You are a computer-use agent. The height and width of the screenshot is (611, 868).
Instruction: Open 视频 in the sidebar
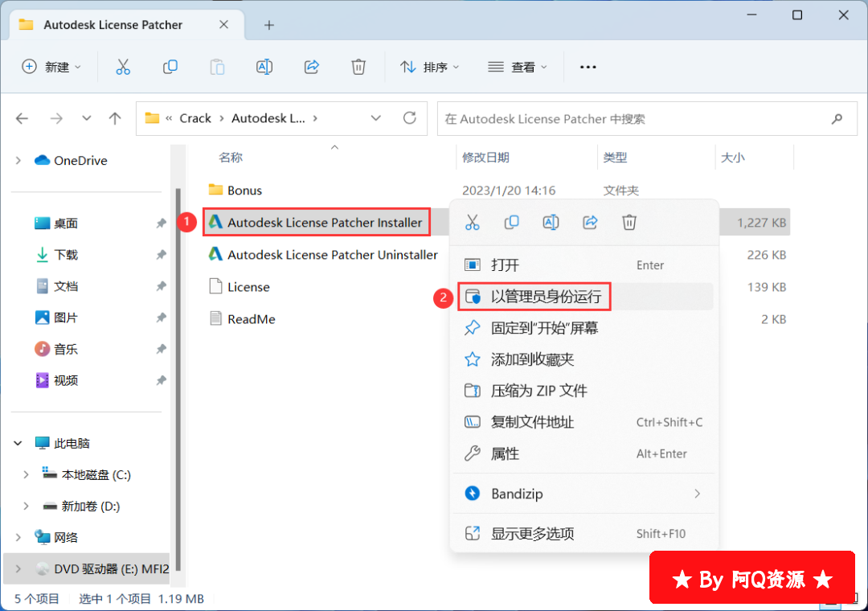65,380
